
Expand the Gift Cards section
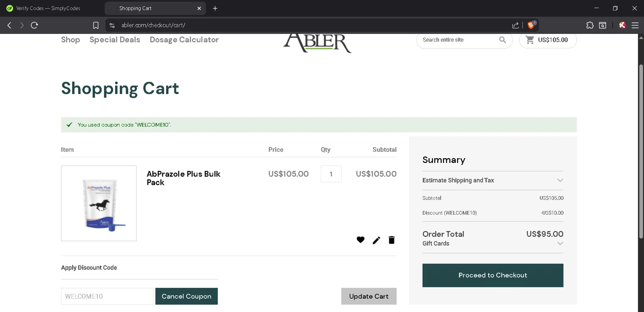click(493, 243)
